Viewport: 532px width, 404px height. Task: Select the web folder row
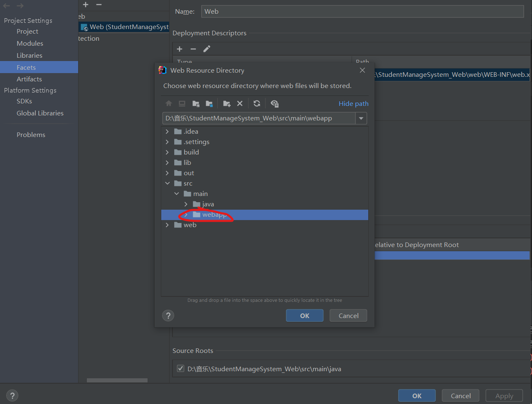(264, 225)
